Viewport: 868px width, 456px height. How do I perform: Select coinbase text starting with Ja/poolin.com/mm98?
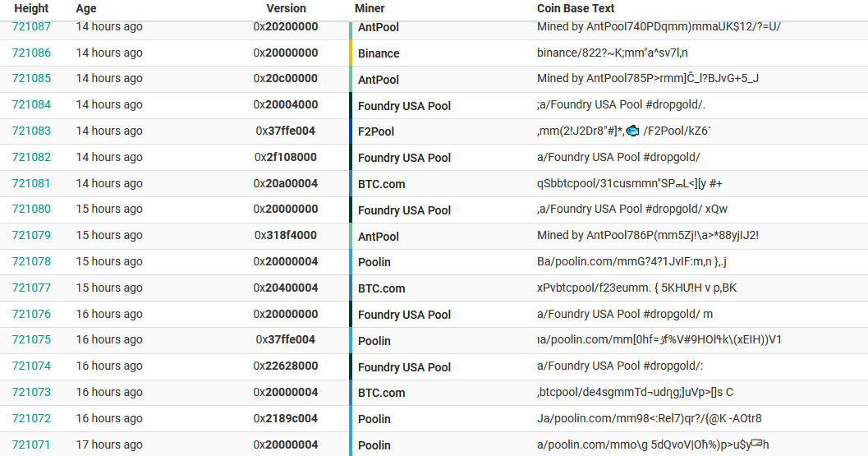pos(650,418)
